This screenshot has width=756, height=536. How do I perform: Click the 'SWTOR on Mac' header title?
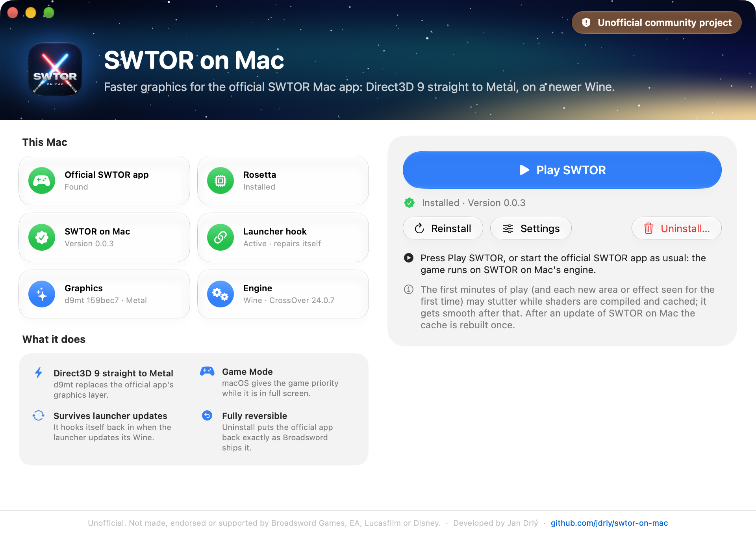(x=194, y=60)
